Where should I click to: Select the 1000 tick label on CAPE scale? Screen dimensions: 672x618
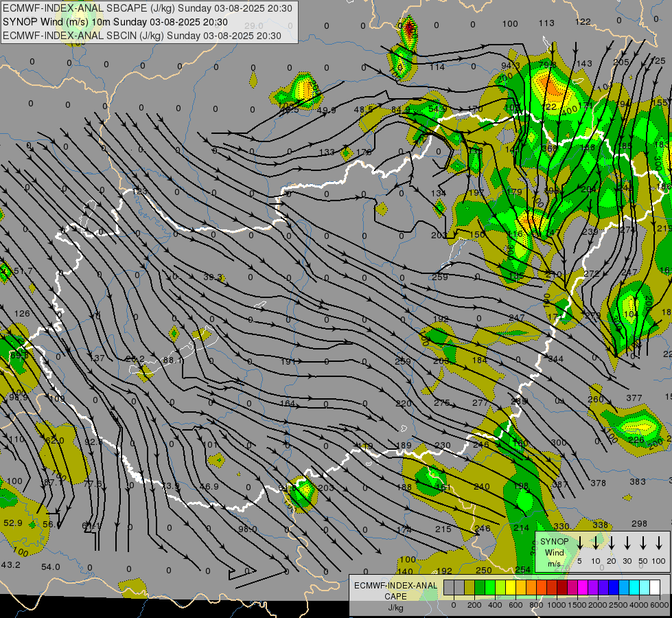[557, 605]
